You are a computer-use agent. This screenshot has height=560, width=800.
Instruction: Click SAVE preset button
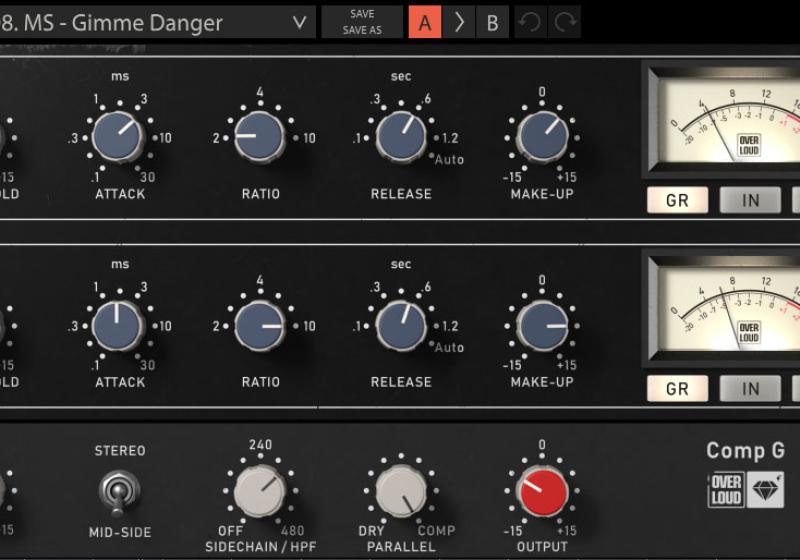pyautogui.click(x=362, y=14)
